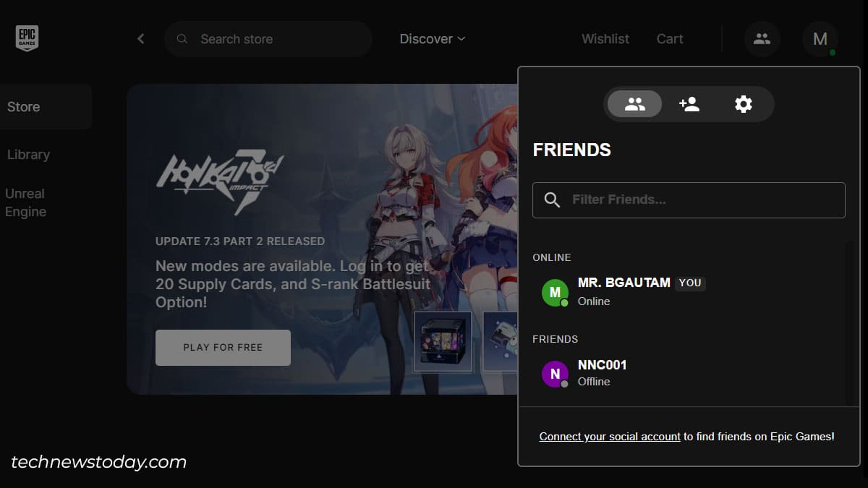Click NNC001's offline status indicator
The width and height of the screenshot is (868, 488).
[563, 384]
